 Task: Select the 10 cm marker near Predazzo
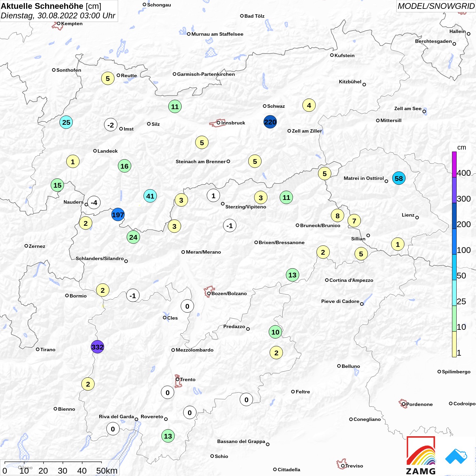(x=275, y=332)
